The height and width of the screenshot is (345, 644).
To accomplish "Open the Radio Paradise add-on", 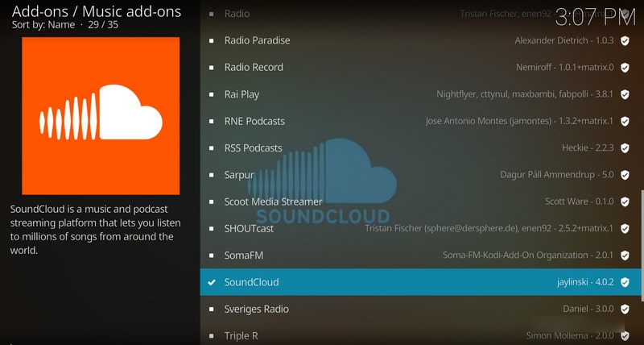I will [419, 40].
